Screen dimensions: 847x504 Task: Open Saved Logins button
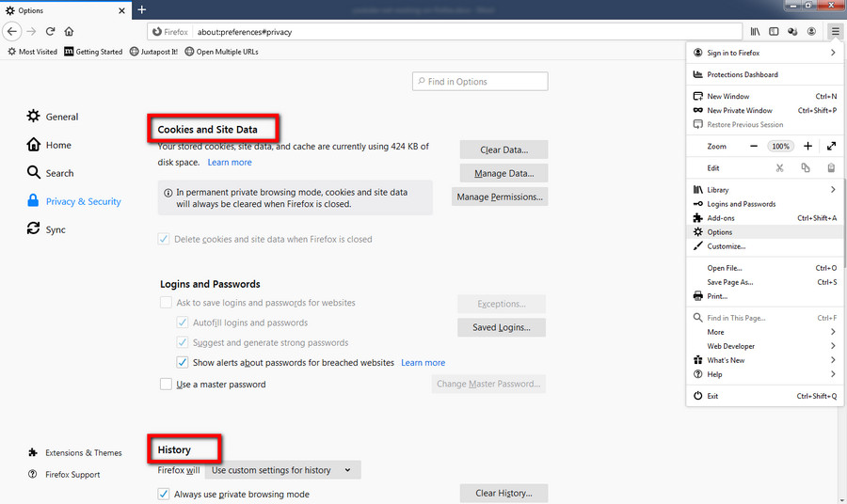coord(502,327)
